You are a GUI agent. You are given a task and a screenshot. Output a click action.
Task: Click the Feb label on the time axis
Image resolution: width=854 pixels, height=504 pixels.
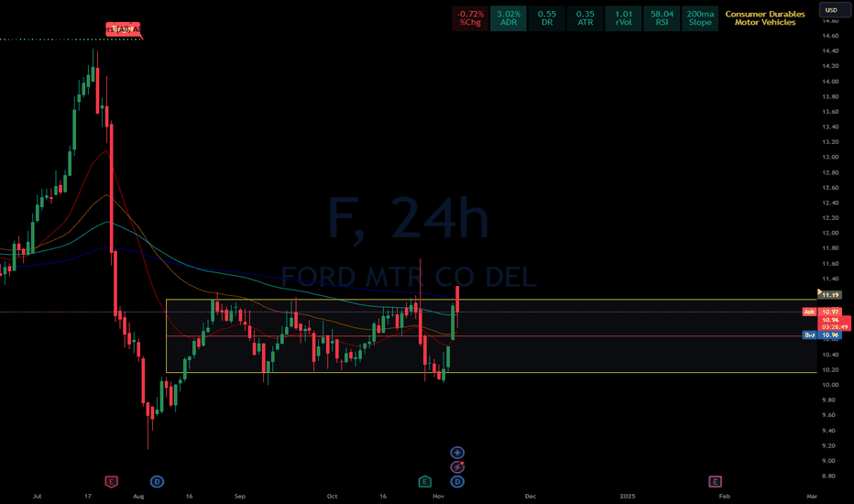coord(725,497)
